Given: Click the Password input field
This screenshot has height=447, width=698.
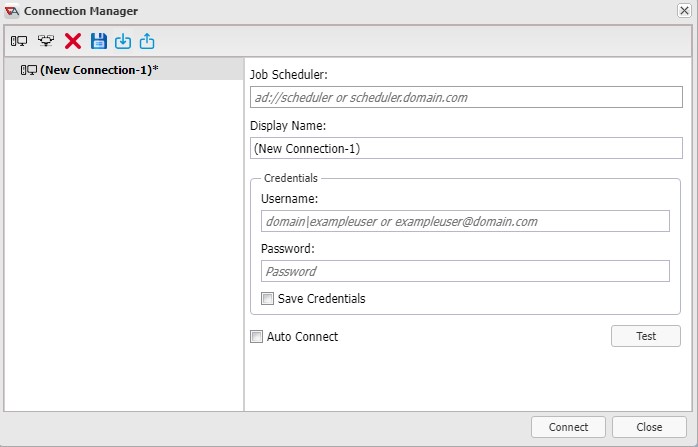Looking at the screenshot, I should (x=465, y=271).
